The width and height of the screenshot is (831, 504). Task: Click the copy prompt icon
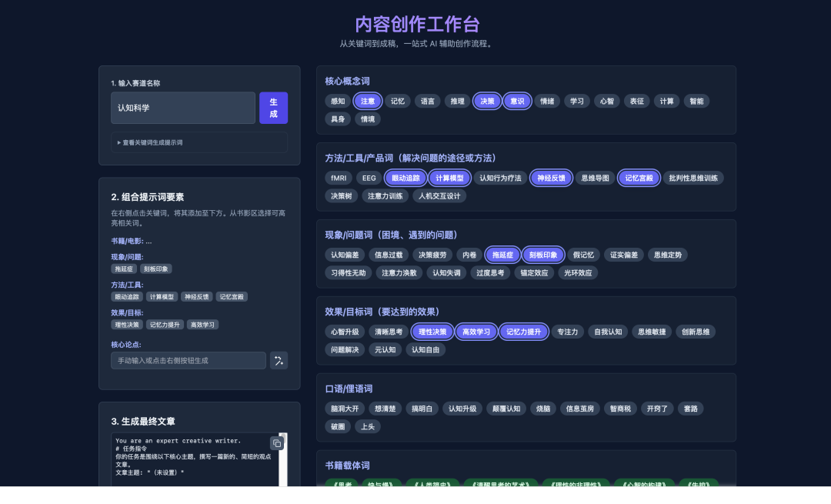(x=276, y=444)
